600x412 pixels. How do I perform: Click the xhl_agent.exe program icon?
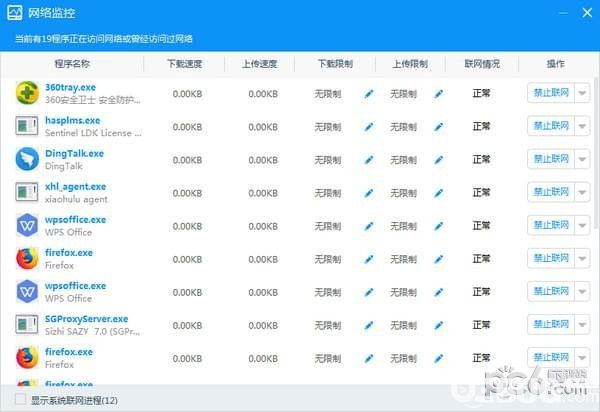click(x=27, y=192)
